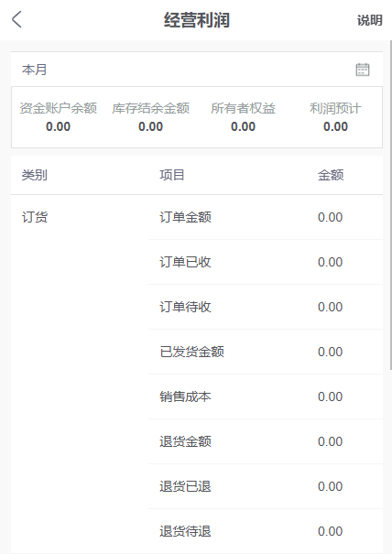Click the 资金账户余额 summary value
392x554 pixels.
point(58,126)
